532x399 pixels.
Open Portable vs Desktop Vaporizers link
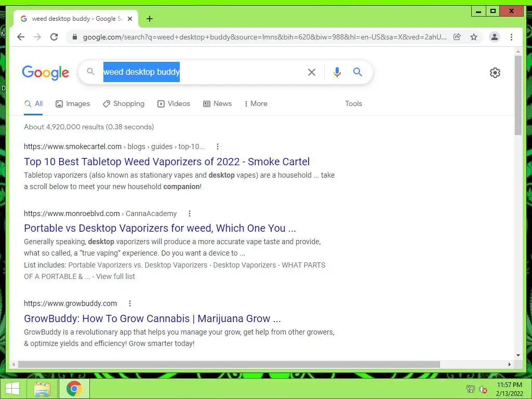point(160,228)
